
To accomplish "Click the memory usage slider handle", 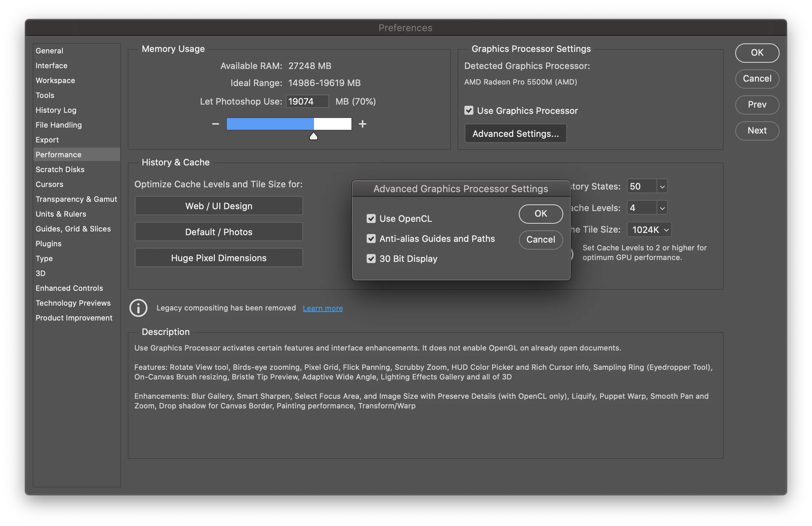I will [314, 137].
